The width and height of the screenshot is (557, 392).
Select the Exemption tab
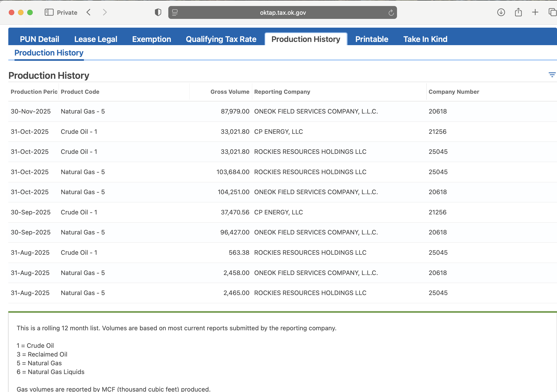pos(151,39)
